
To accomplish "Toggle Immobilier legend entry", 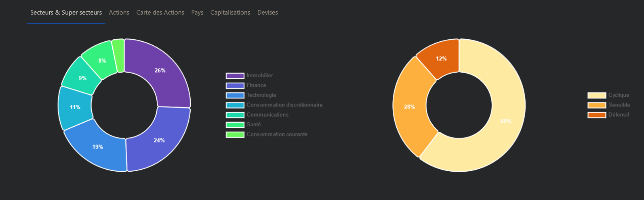I will (259, 76).
